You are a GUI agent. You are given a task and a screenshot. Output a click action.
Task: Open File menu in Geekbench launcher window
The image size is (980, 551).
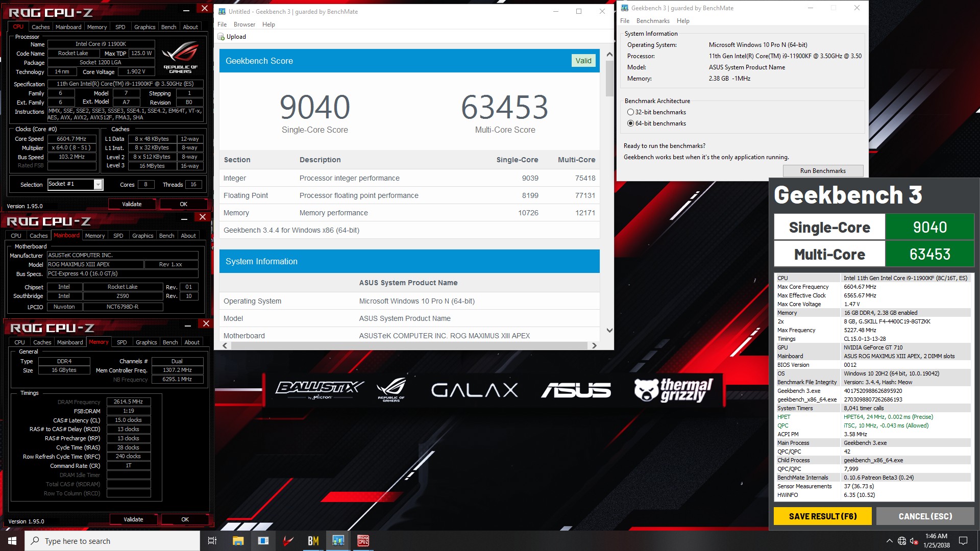point(625,21)
